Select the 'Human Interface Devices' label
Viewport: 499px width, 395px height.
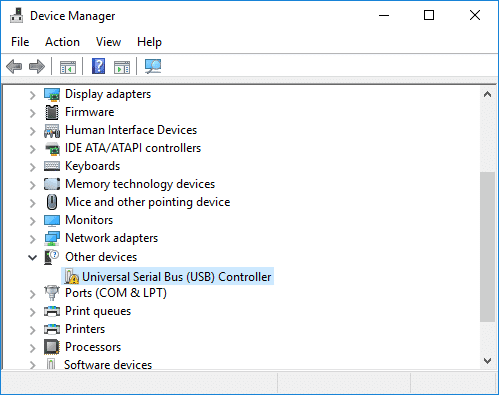pos(131,130)
